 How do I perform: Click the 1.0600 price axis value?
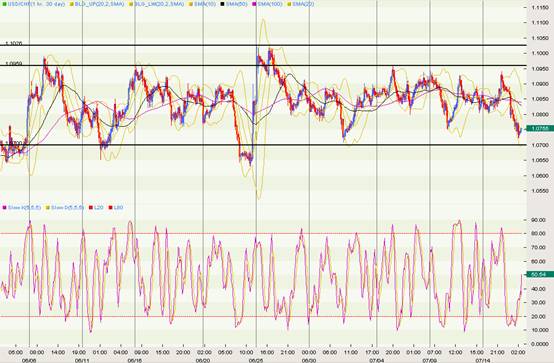[540, 176]
